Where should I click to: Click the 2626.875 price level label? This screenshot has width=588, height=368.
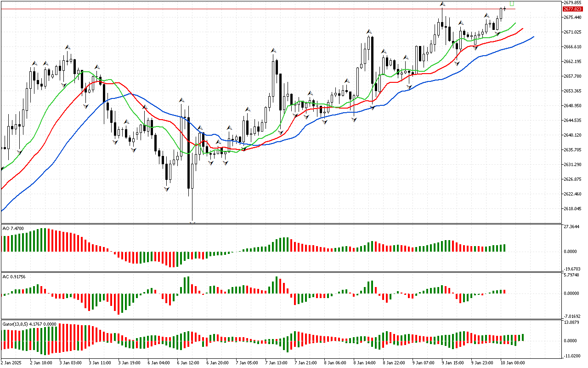(572, 179)
